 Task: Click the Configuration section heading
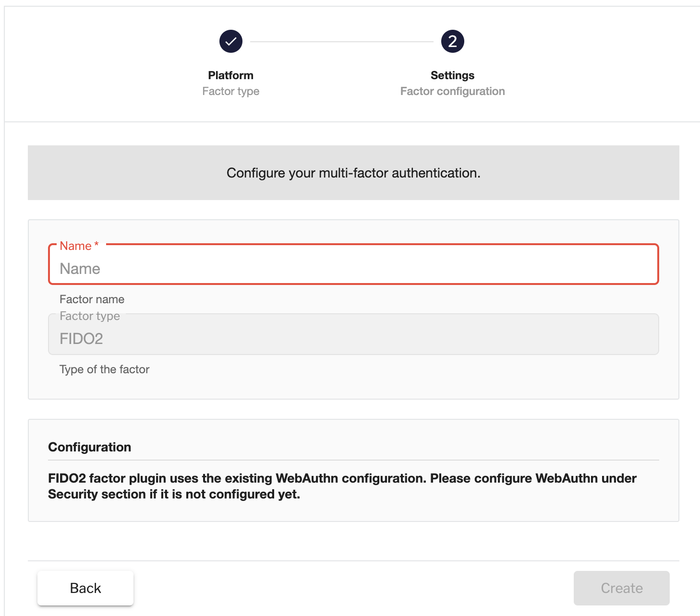tap(90, 447)
